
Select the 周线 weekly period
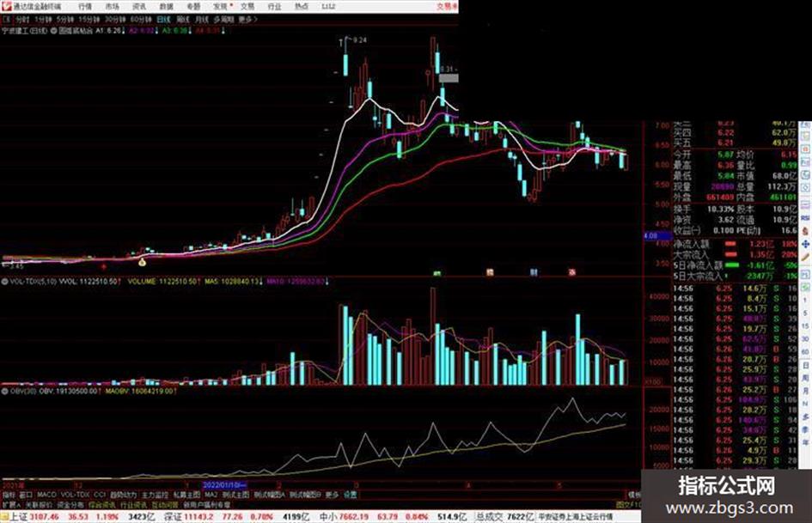coord(183,19)
